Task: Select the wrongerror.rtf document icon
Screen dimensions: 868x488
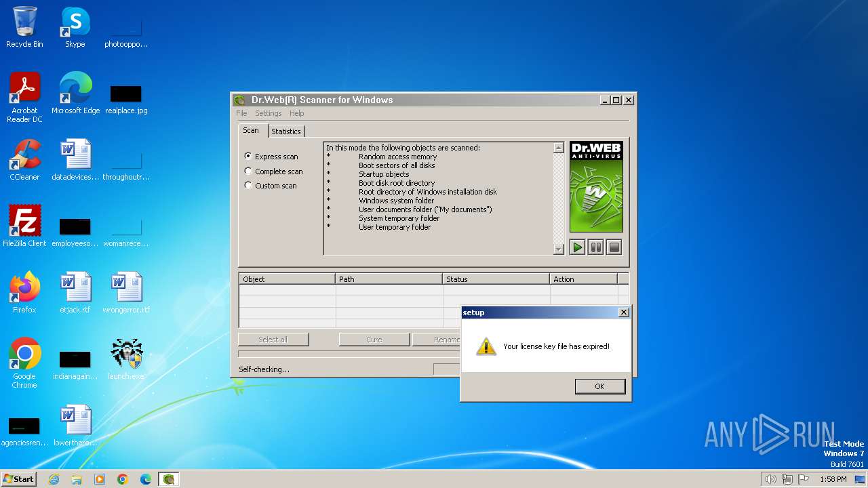Action: (x=126, y=293)
